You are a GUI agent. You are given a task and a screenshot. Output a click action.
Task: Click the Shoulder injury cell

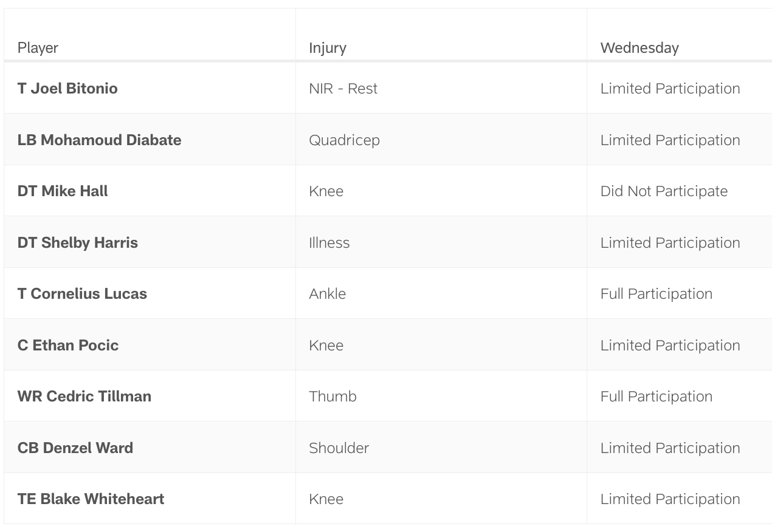[339, 448]
